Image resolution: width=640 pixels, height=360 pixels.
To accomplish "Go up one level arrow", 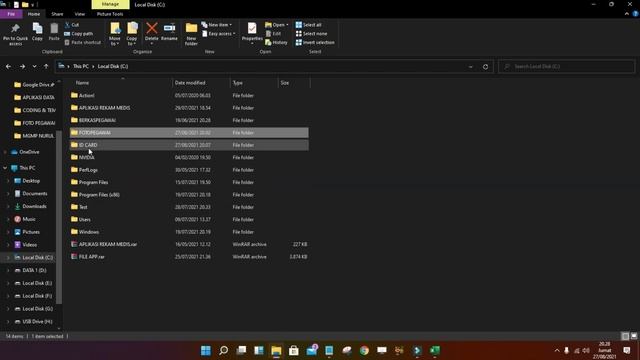I will pyautogui.click(x=46, y=66).
